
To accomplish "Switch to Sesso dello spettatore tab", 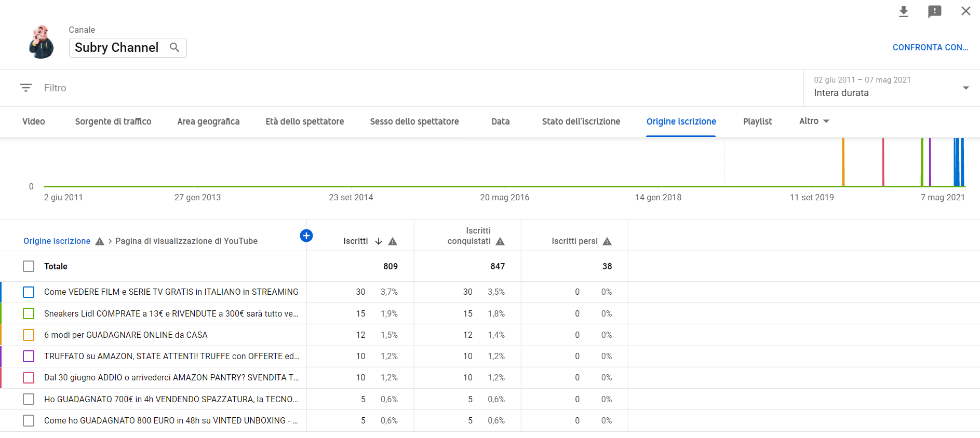I will pos(414,121).
